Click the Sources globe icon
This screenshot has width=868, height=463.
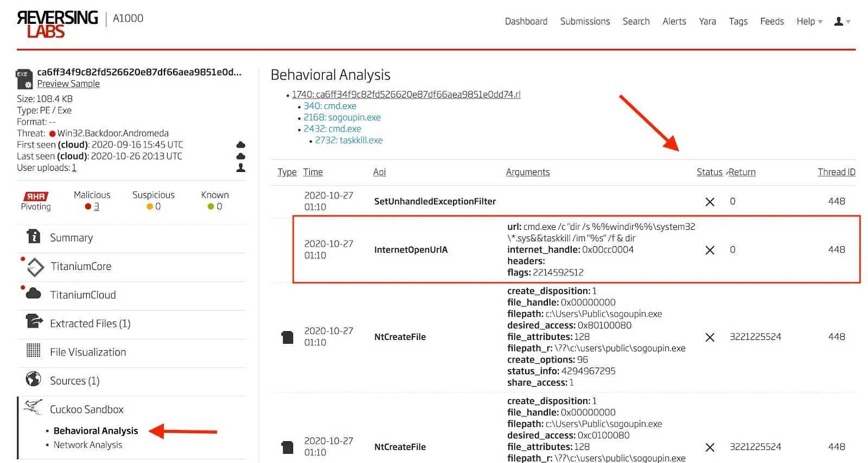pos(34,379)
